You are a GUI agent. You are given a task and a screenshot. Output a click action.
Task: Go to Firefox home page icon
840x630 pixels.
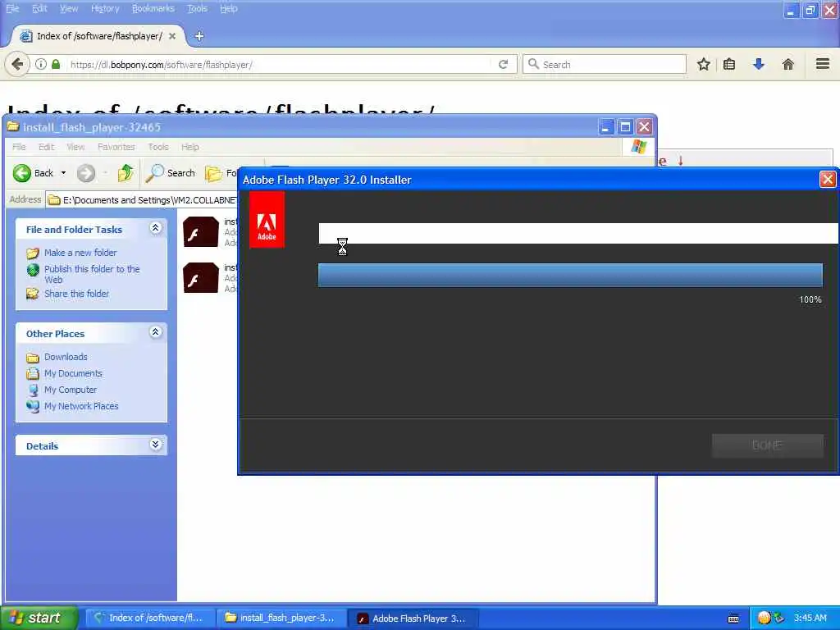point(788,65)
